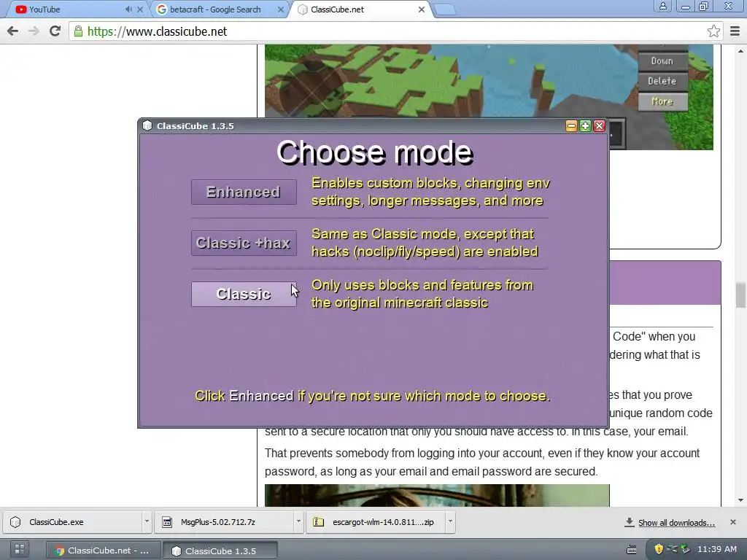Click the ClassiCube.exe file icon in downloads bar
Viewport: 747px width, 560px height.
(15, 522)
